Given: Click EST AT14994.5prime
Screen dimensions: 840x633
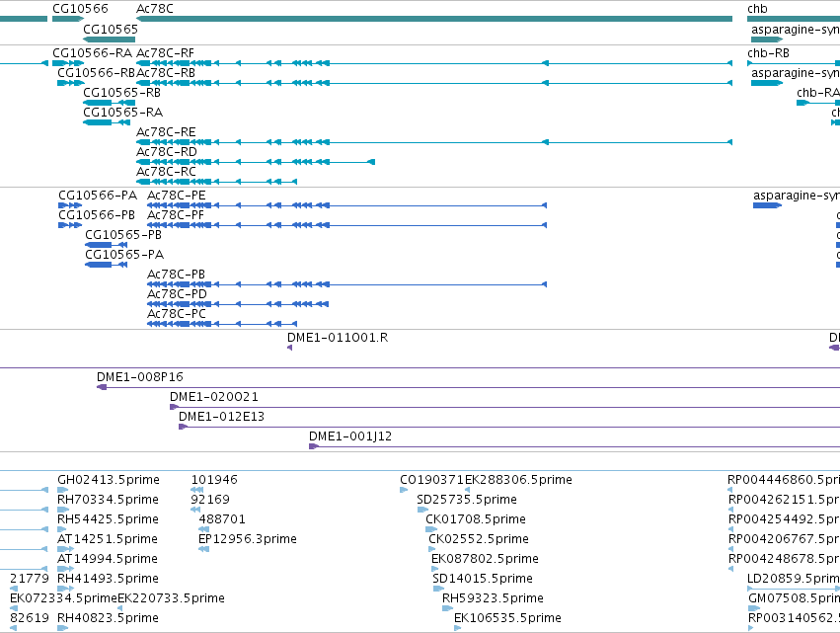Looking at the screenshot, I should pyautogui.click(x=65, y=569).
